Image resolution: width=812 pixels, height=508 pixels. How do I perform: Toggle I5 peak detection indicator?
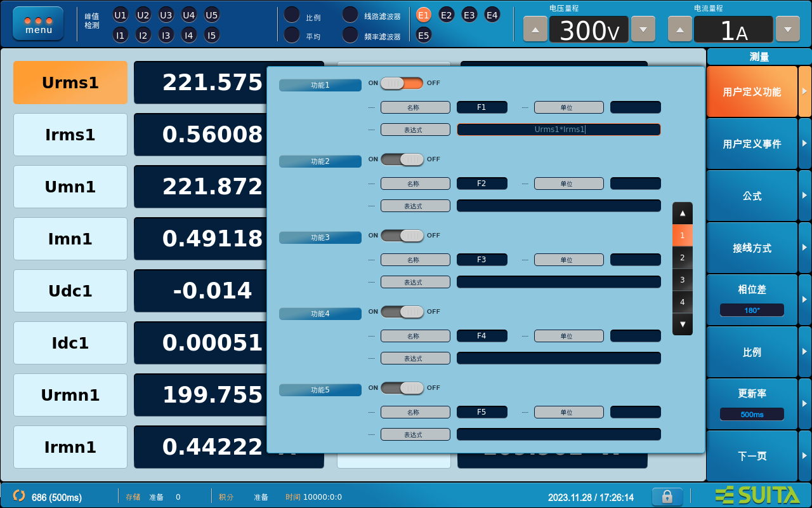pos(212,35)
